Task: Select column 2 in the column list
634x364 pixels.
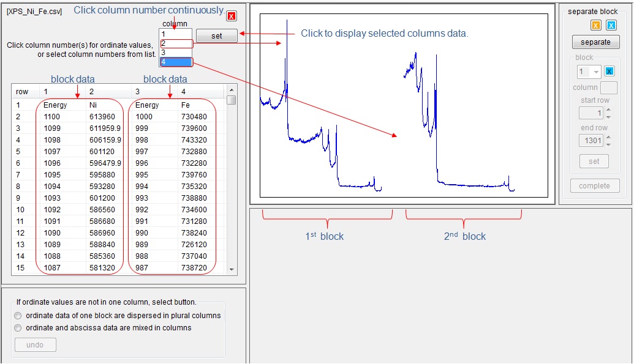Action: coord(176,43)
